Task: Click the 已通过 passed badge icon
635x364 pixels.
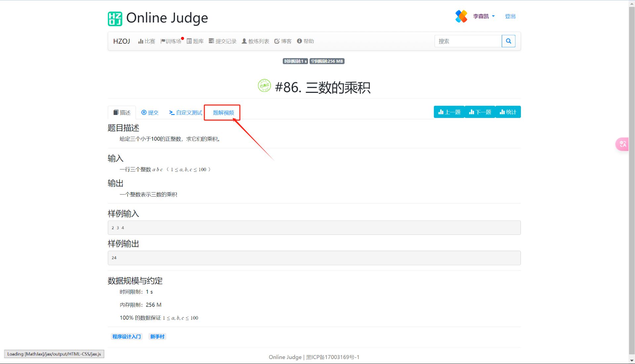Action: point(264,86)
